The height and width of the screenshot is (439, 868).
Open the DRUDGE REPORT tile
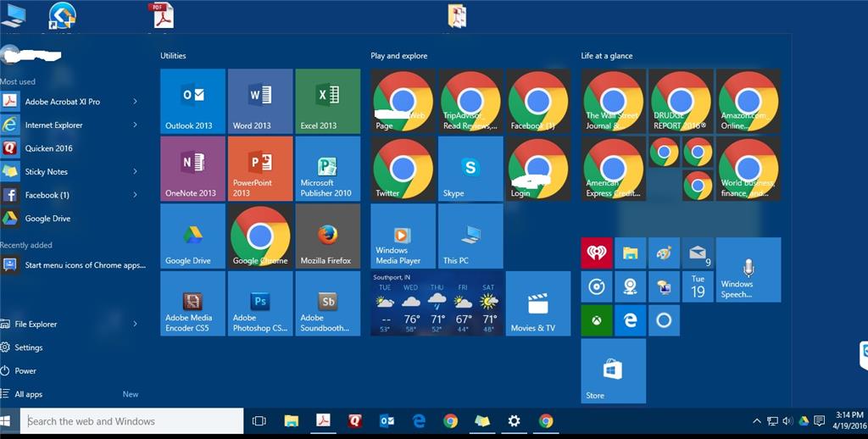click(681, 102)
